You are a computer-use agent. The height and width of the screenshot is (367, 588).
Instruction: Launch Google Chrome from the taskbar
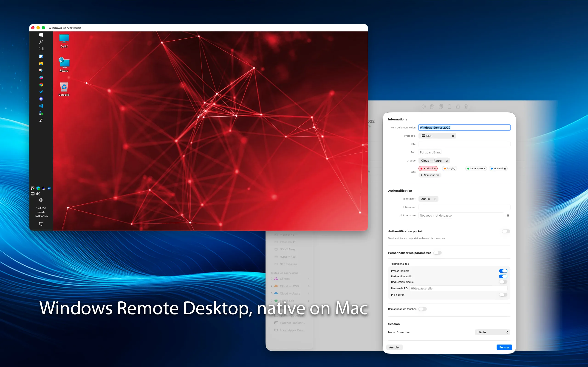pos(41,84)
